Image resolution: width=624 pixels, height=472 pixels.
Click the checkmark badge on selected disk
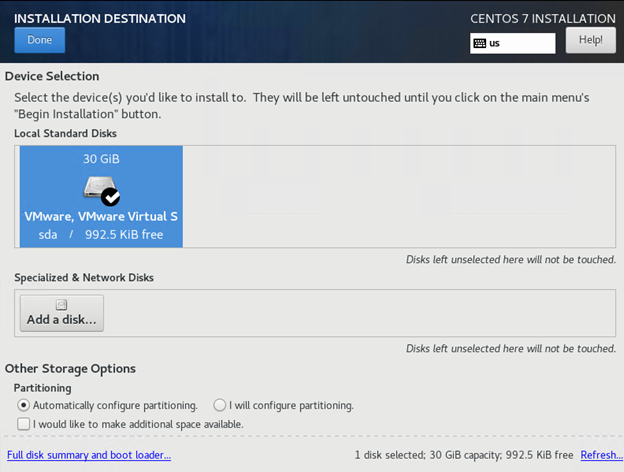[x=110, y=196]
